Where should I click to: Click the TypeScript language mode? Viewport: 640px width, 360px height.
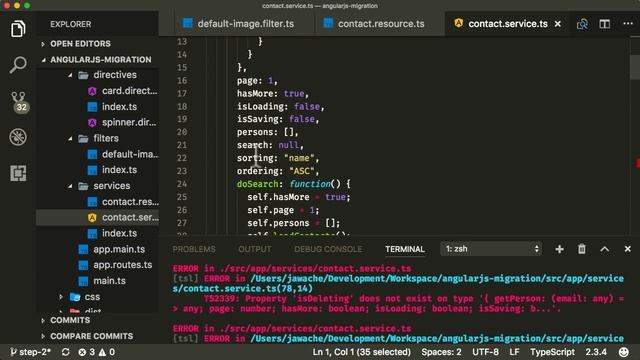coord(552,352)
